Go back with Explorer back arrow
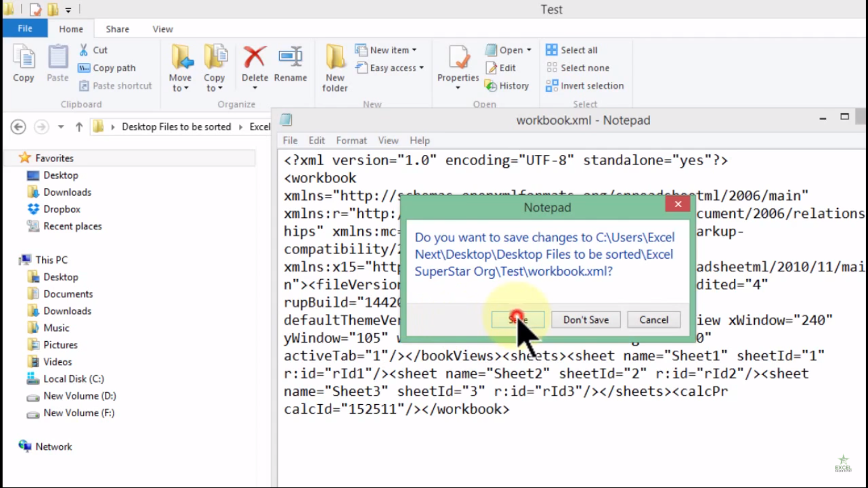Screen dimensions: 868x488 [x=18, y=127]
